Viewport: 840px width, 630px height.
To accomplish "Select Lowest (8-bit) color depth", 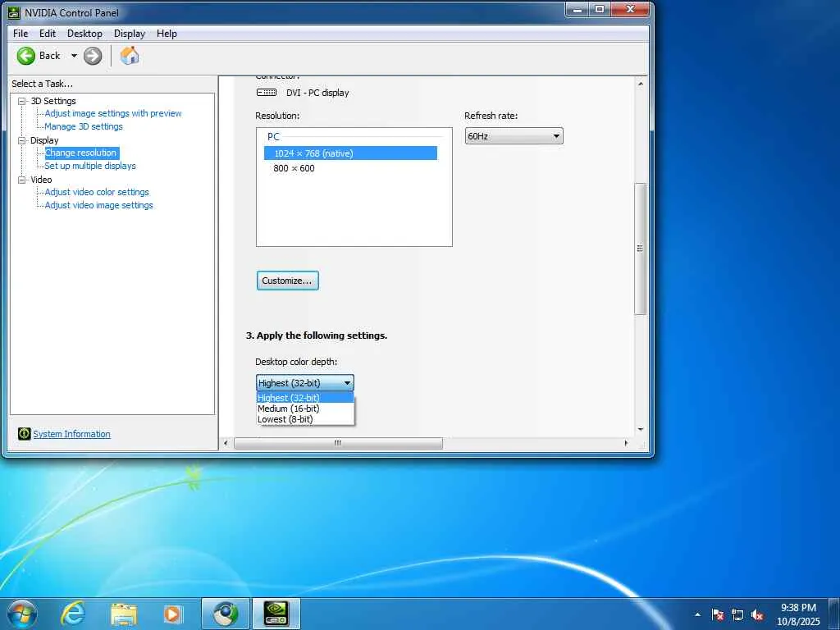I will coord(305,419).
